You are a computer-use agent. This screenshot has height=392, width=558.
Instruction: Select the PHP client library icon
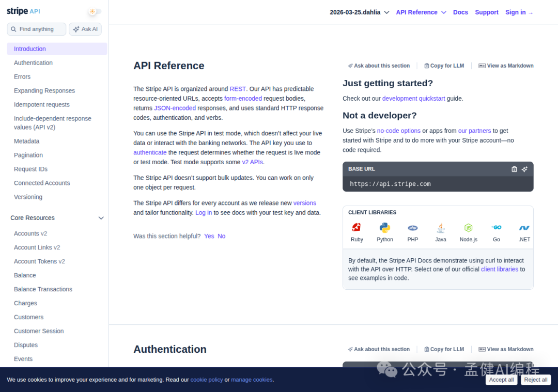412,228
